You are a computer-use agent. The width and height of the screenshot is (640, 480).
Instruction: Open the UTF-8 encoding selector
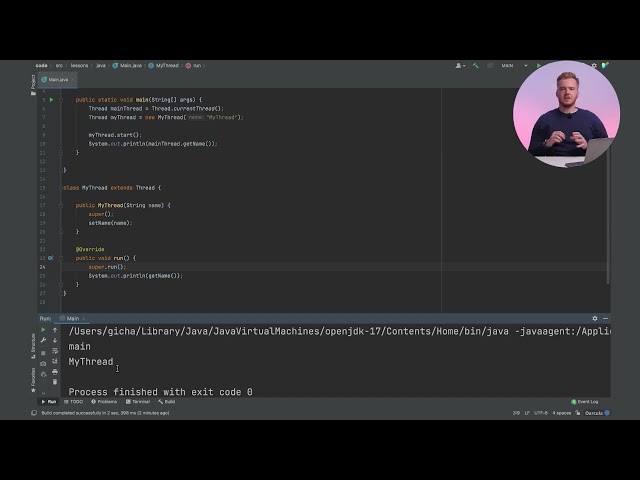click(x=541, y=413)
